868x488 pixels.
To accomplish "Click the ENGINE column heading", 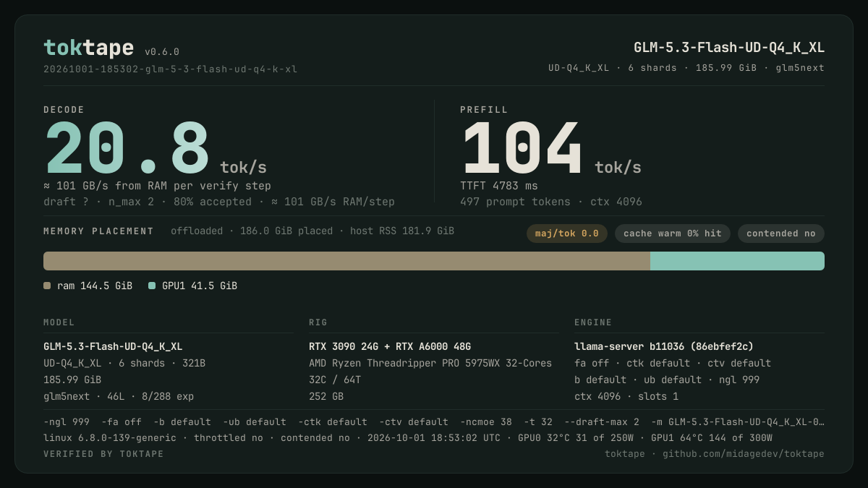I will [593, 322].
